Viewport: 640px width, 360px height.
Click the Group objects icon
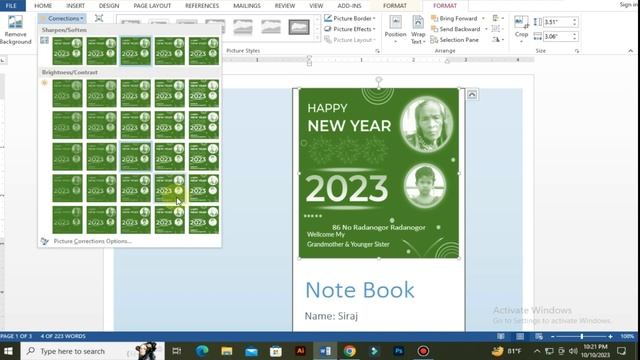[x=496, y=29]
